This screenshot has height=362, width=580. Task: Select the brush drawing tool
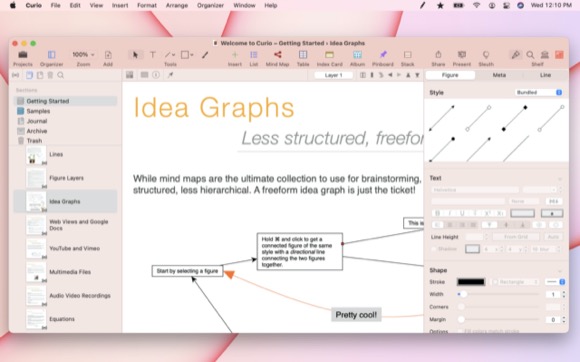coord(205,55)
